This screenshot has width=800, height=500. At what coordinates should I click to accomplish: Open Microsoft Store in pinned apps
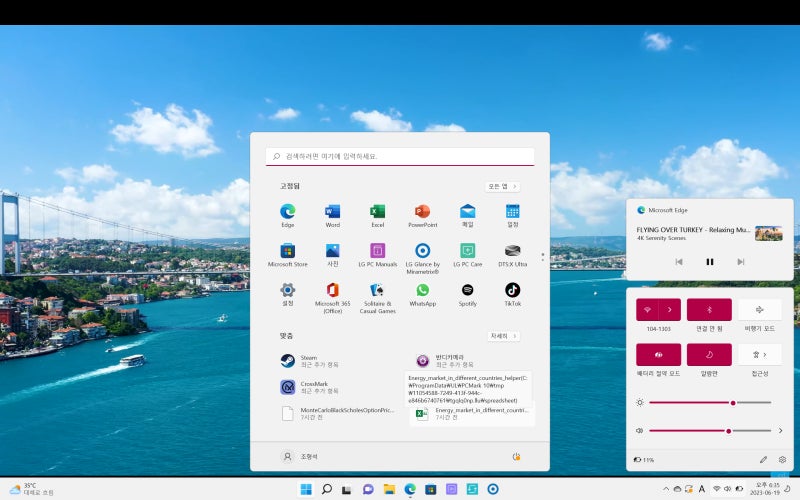(x=288, y=255)
